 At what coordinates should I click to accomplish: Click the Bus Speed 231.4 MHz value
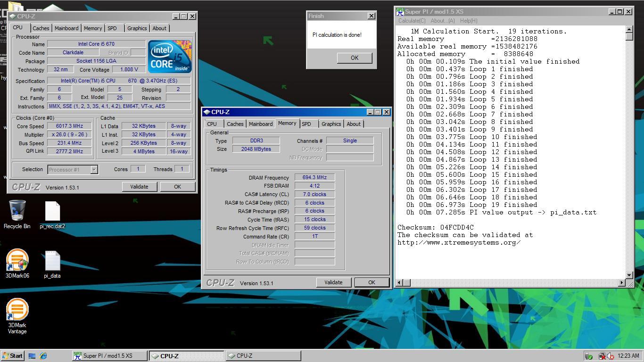(x=70, y=143)
